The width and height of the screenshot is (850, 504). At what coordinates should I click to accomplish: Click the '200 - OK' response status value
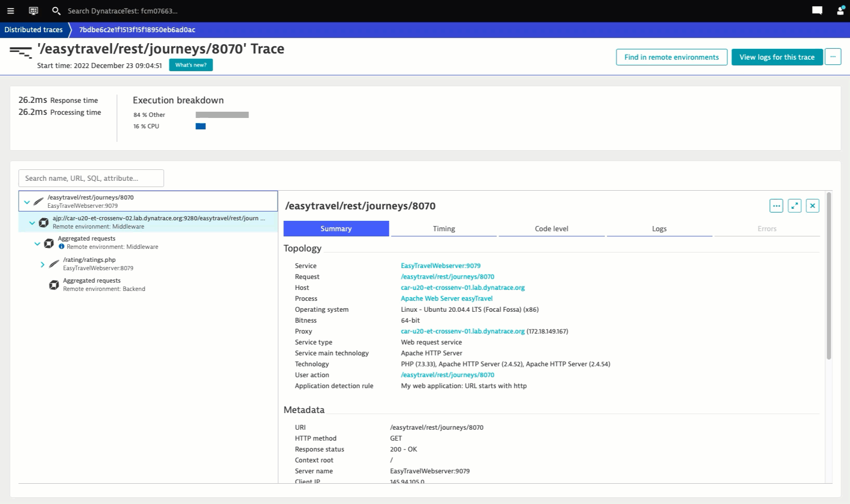(403, 449)
